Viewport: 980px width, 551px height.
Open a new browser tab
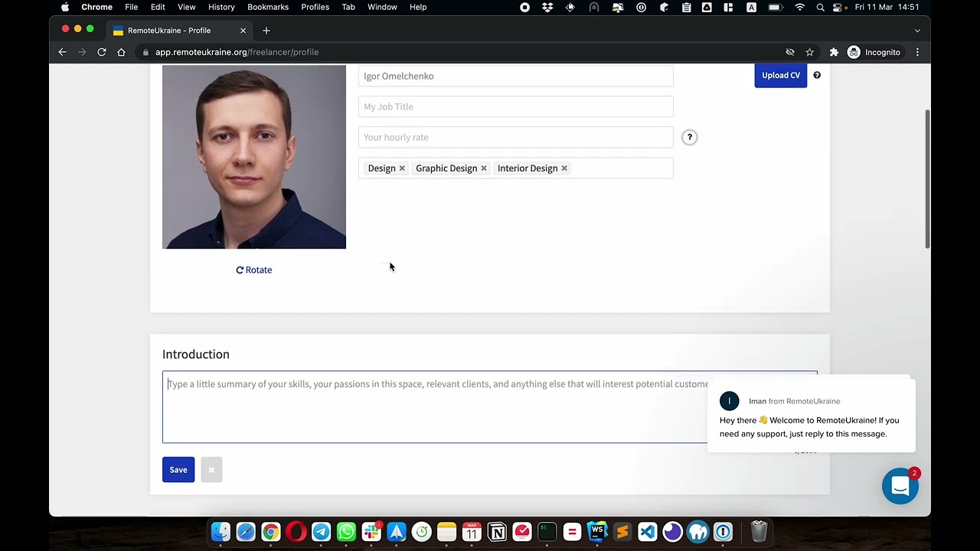tap(266, 31)
